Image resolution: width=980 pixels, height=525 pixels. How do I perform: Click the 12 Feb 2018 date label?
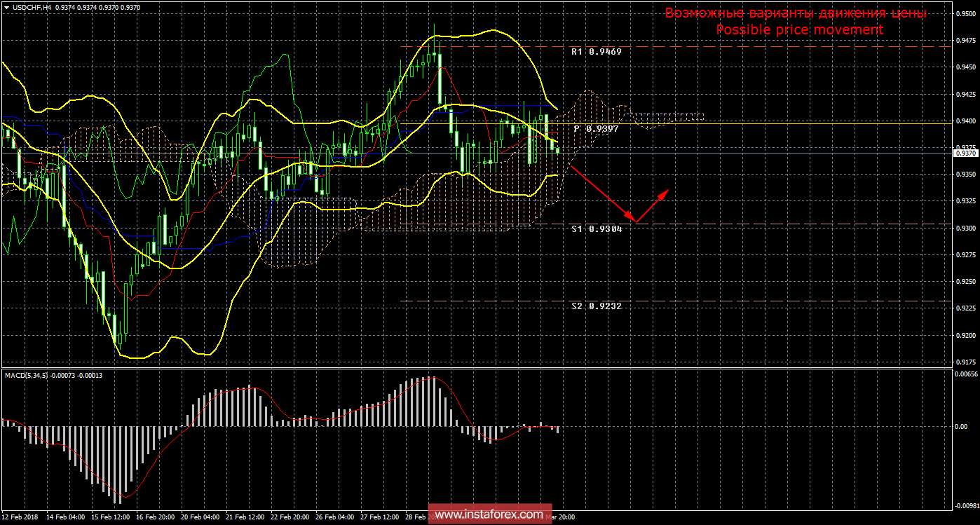(20, 517)
